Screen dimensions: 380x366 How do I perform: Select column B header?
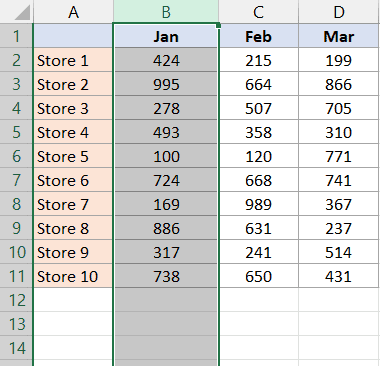[166, 12]
